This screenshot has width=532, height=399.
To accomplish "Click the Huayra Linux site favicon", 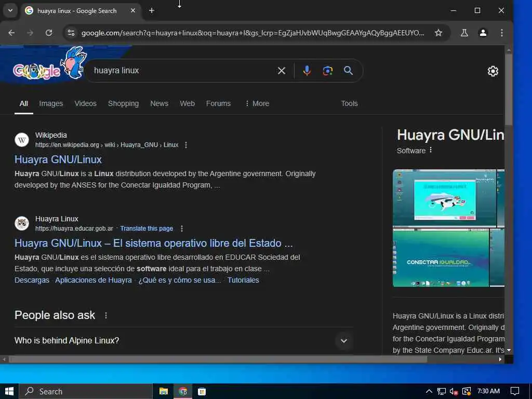I will (22, 223).
